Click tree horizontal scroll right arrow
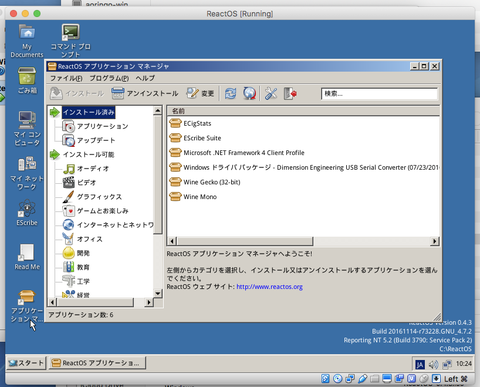The image size is (480, 387). click(x=149, y=302)
